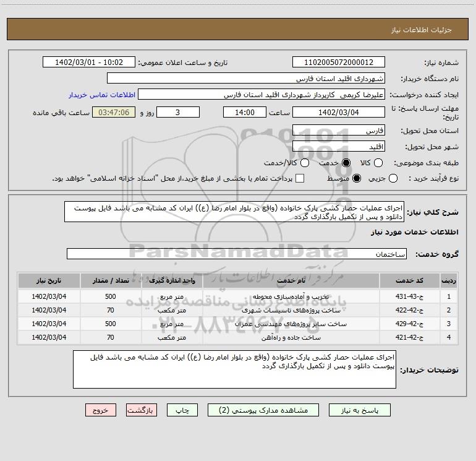Screen dimensions: 476x461
Task: Click the جزئیات اطلاعات نیاز header title
Action: pos(422,30)
